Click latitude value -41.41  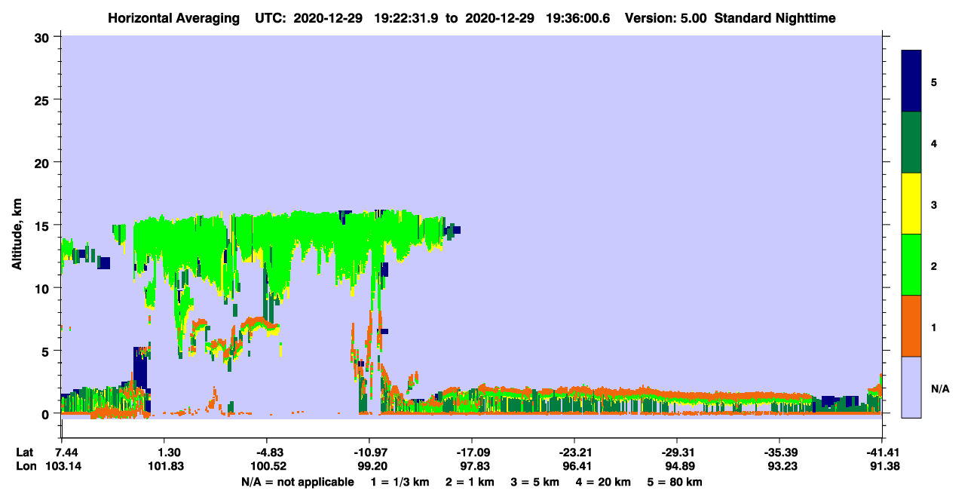[x=883, y=452]
